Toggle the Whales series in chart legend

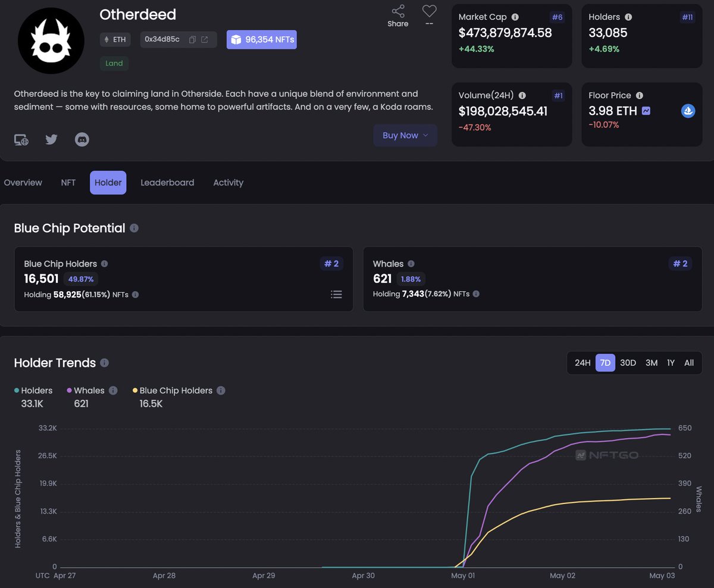click(x=86, y=391)
